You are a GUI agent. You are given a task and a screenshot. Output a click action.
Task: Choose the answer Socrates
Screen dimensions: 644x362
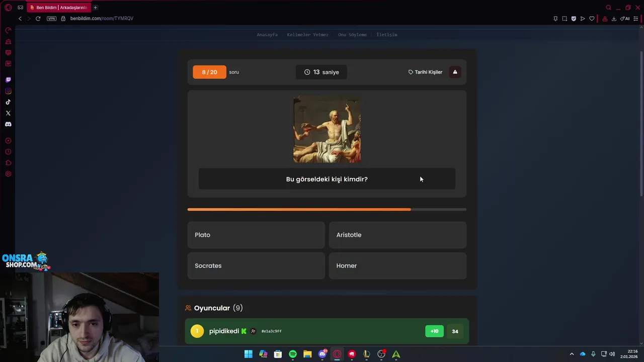click(256, 265)
